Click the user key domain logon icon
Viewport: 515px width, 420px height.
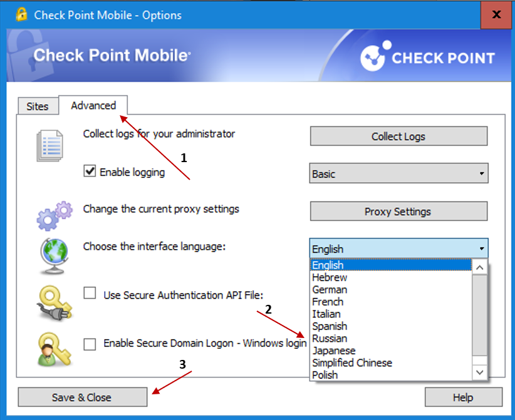pos(53,349)
